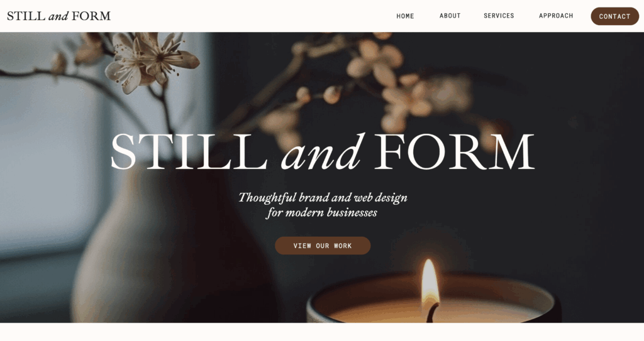
Task: Open the About page link
Action: point(450,16)
